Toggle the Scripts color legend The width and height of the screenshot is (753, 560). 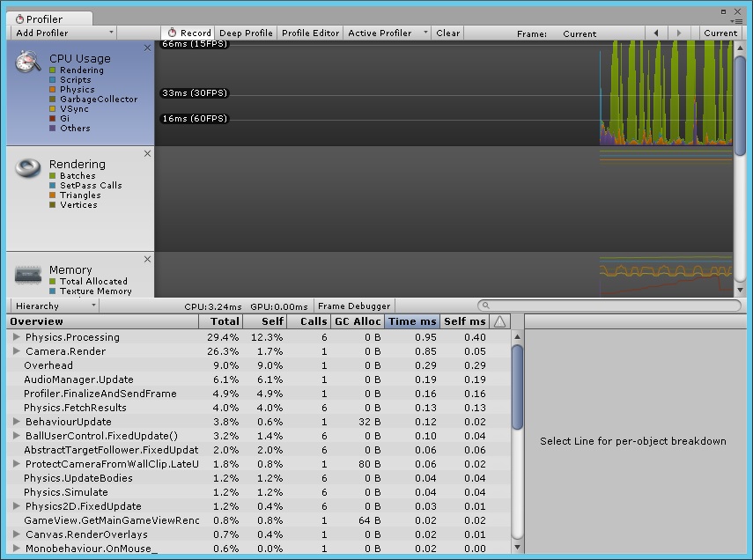pyautogui.click(x=52, y=80)
